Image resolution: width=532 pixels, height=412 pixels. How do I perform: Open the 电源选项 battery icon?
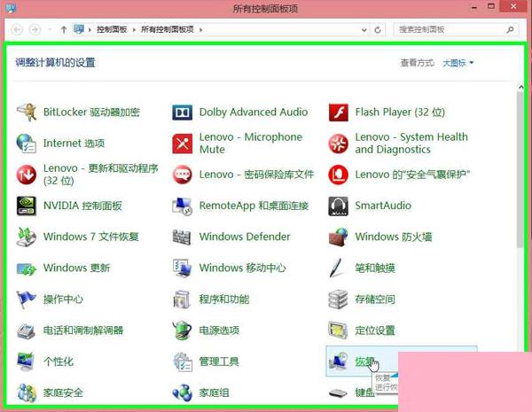[182, 330]
